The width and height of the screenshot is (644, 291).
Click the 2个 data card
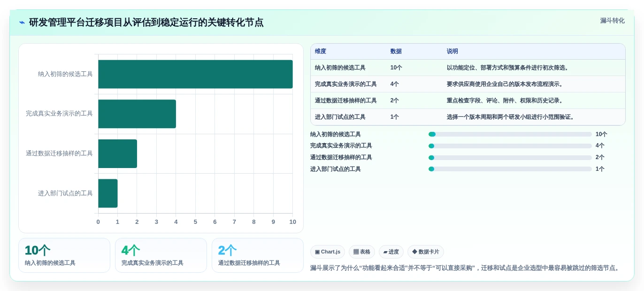click(x=258, y=255)
